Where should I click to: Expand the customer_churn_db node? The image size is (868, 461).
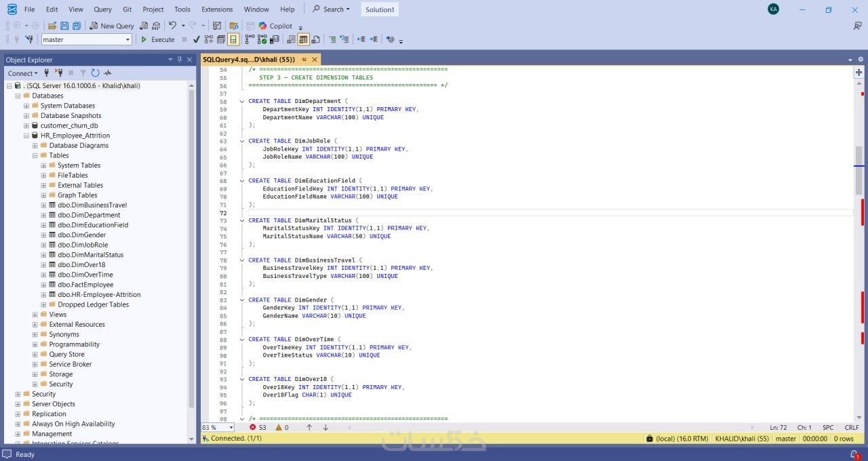point(26,125)
